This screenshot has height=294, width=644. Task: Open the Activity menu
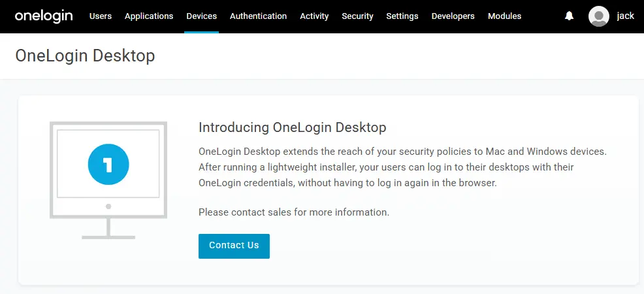click(x=314, y=16)
